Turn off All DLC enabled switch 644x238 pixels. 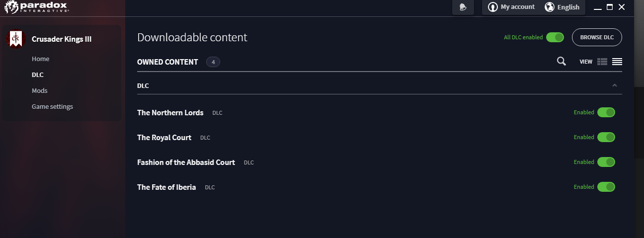[x=555, y=37]
